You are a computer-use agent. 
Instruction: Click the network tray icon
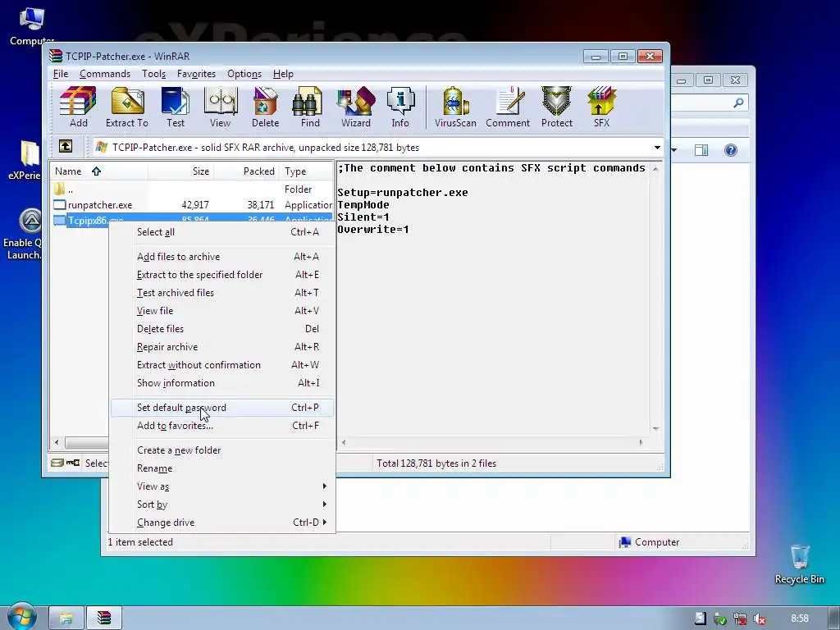(740, 619)
